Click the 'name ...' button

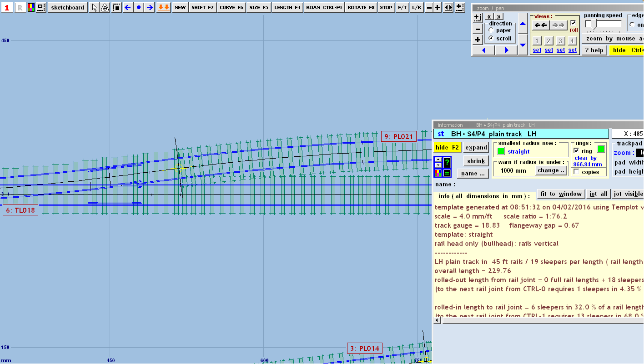473,173
